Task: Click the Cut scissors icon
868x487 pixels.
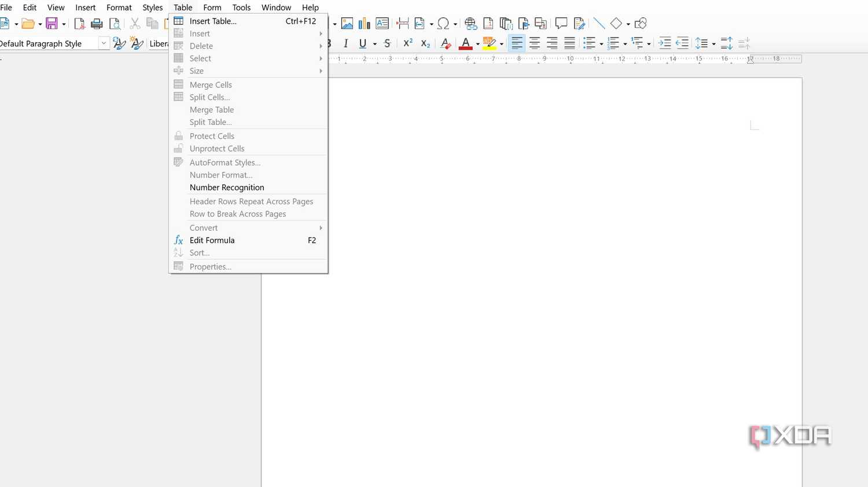Action: pyautogui.click(x=135, y=24)
